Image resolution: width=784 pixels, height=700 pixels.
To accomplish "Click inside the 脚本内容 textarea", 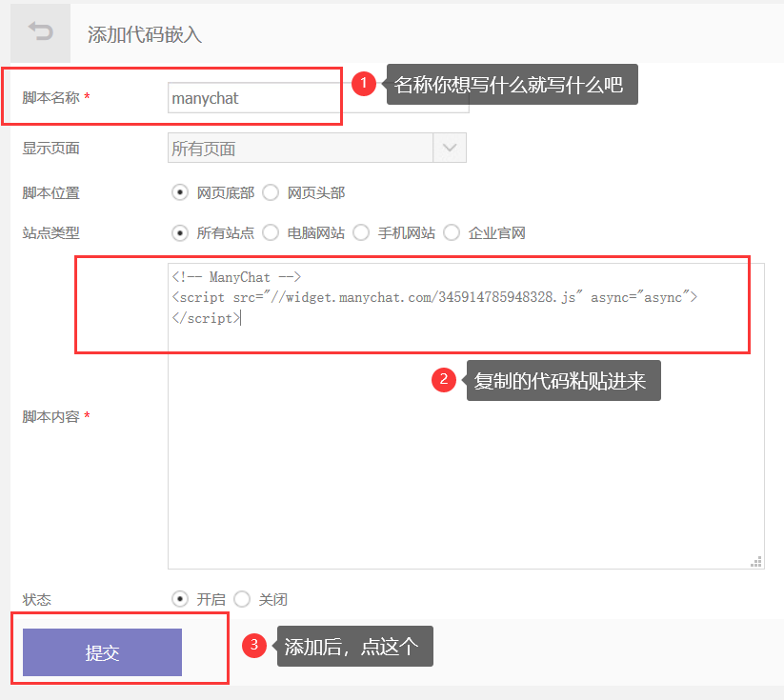I will pos(466,416).
